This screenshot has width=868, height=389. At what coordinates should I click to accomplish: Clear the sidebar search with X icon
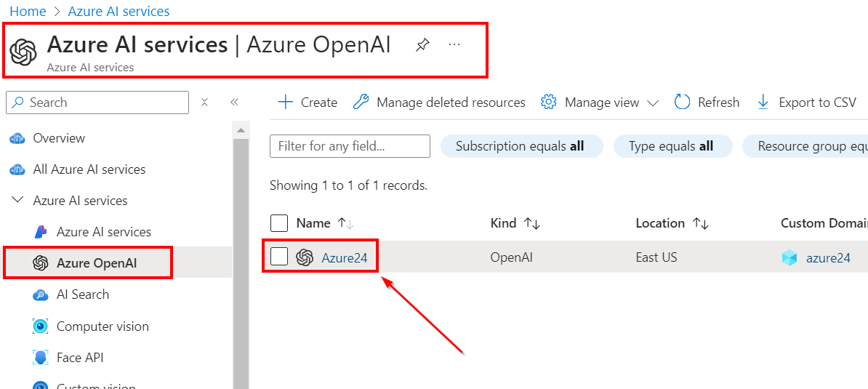[x=205, y=103]
